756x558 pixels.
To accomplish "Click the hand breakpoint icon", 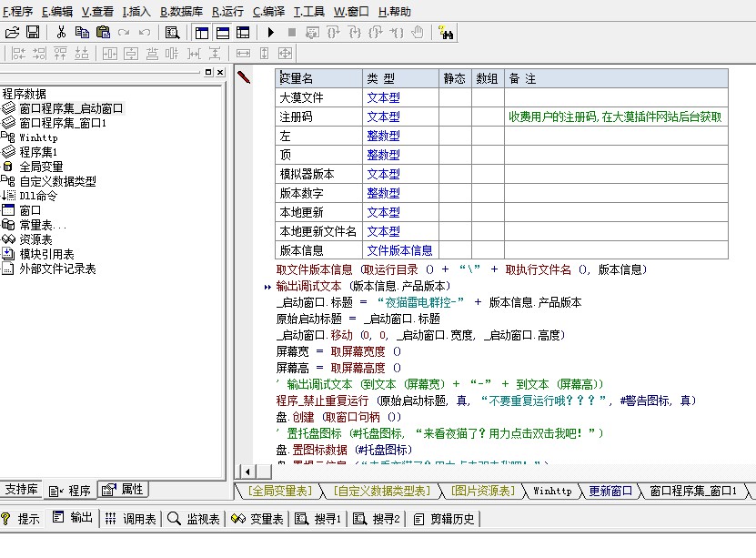I will click(x=418, y=32).
